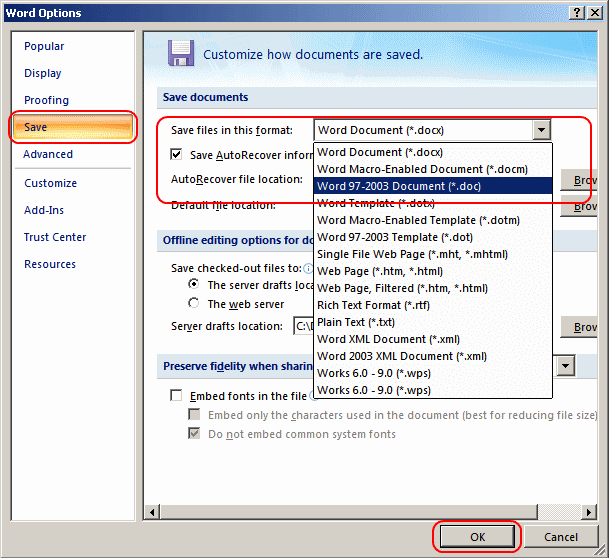This screenshot has height=558, width=609.
Task: Toggle Embed only the characters used checkbox
Action: click(194, 414)
